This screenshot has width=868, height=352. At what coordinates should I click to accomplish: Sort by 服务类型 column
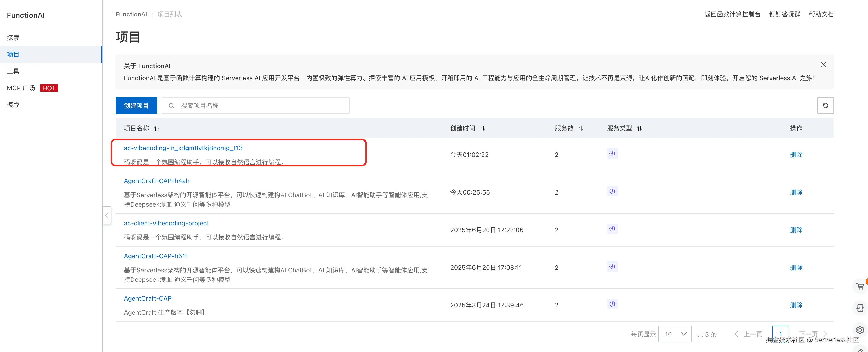pos(639,128)
